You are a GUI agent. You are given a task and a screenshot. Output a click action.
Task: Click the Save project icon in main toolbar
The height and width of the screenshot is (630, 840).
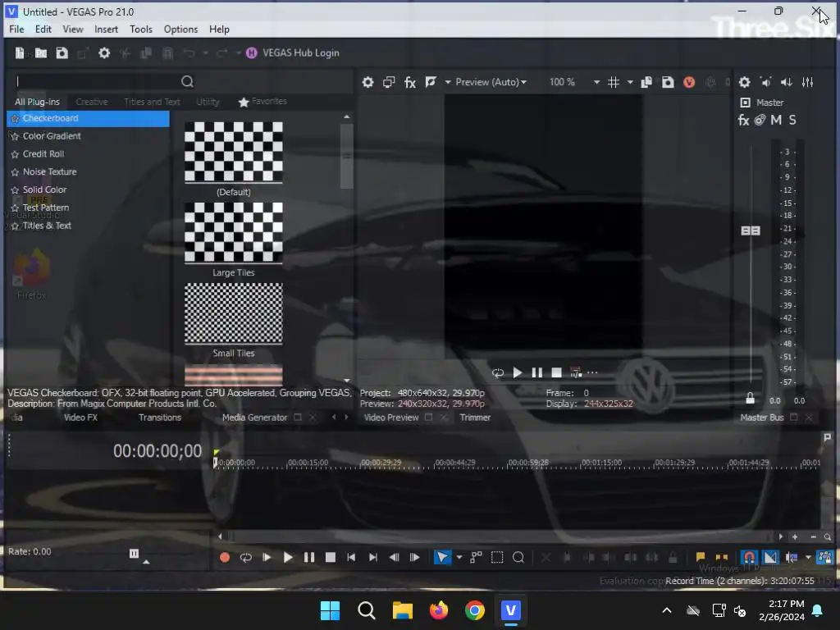[x=62, y=53]
